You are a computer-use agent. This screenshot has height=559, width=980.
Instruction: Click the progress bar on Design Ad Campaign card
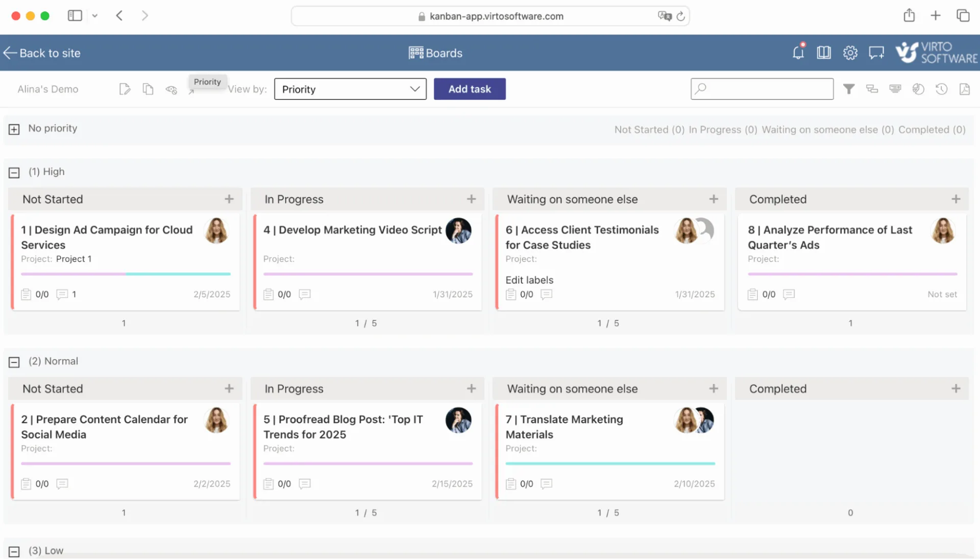point(126,274)
